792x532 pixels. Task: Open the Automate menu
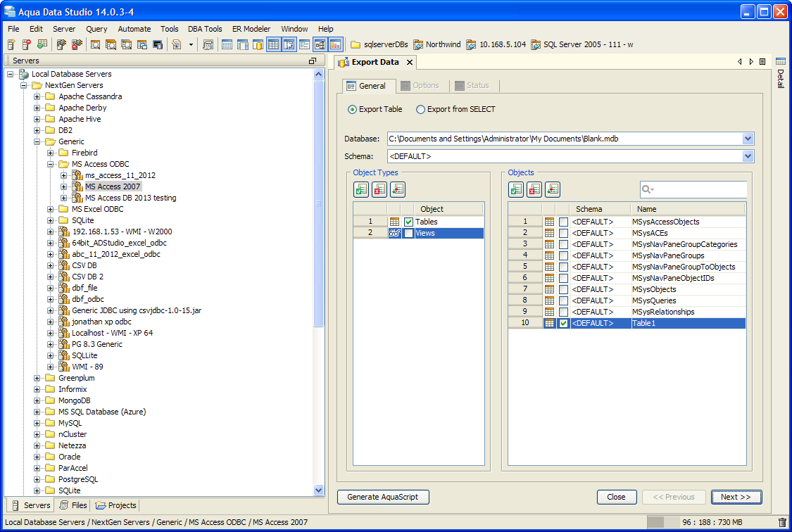[134, 30]
